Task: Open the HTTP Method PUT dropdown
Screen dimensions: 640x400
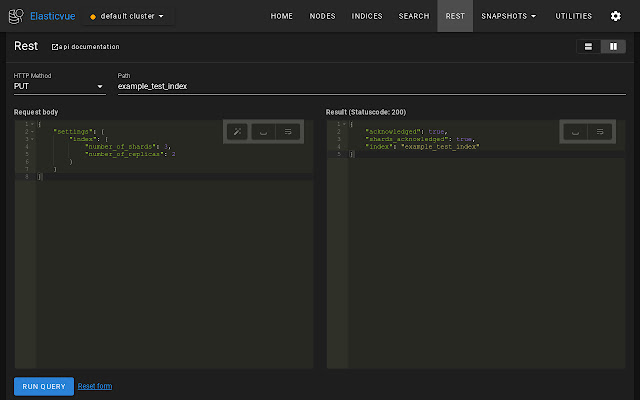Action: coord(59,87)
